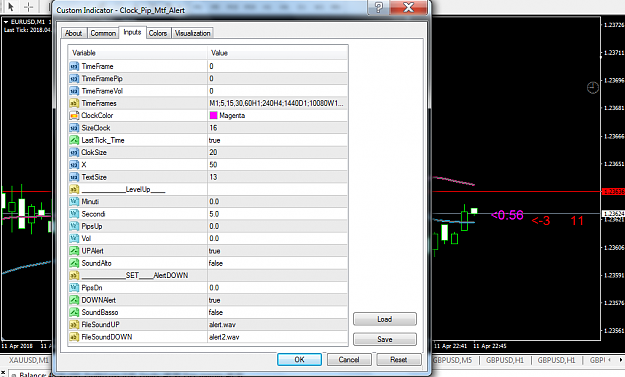Click the double icon beside PipsDn
Viewport: 625px width, 377px height.
click(x=74, y=288)
